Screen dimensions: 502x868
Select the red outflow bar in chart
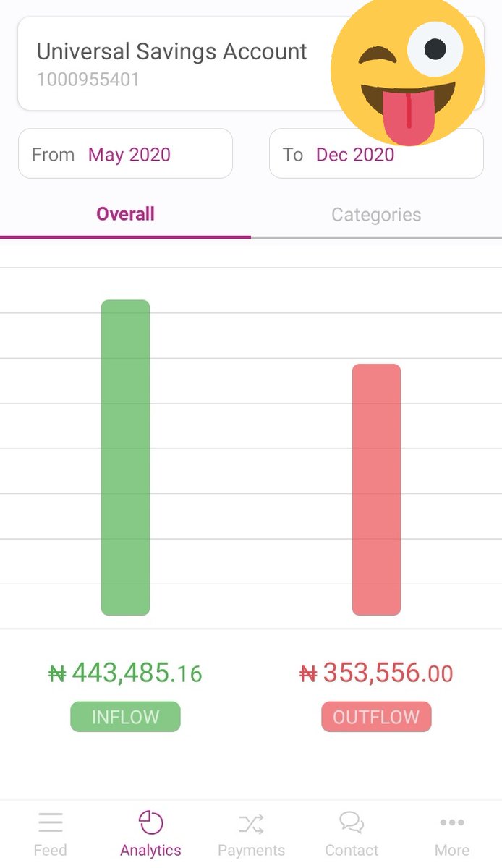pos(376,490)
